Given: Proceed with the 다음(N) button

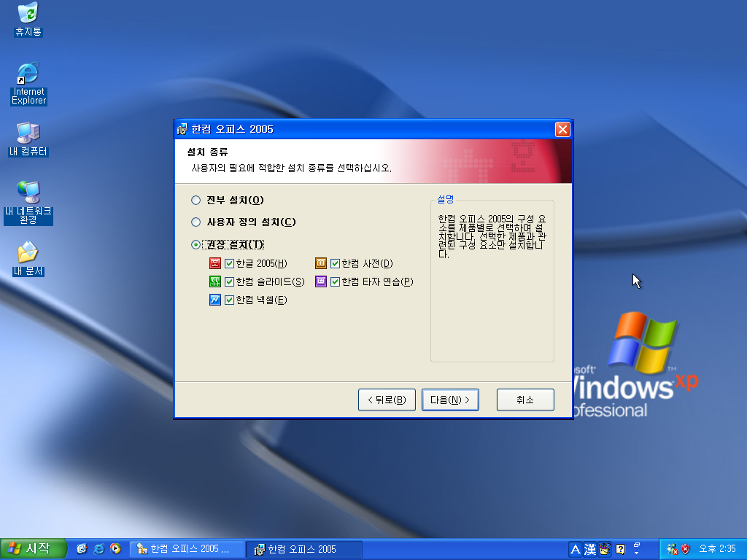Looking at the screenshot, I should click(450, 400).
